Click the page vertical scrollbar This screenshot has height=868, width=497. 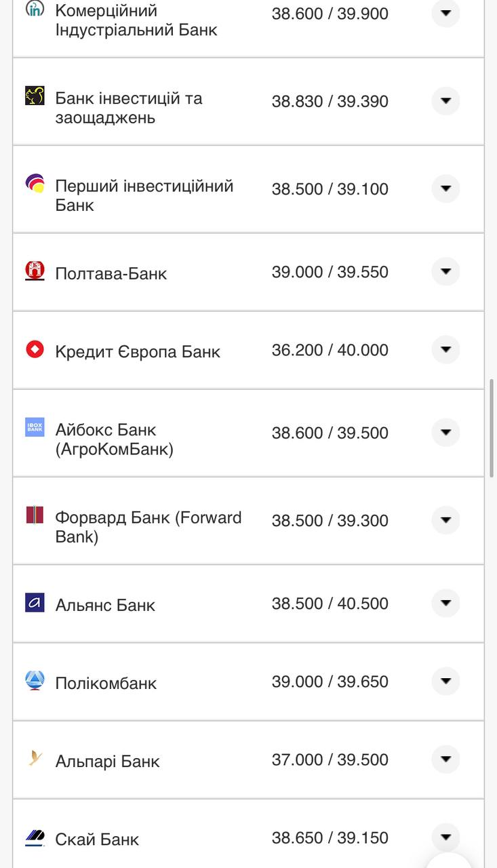click(492, 427)
